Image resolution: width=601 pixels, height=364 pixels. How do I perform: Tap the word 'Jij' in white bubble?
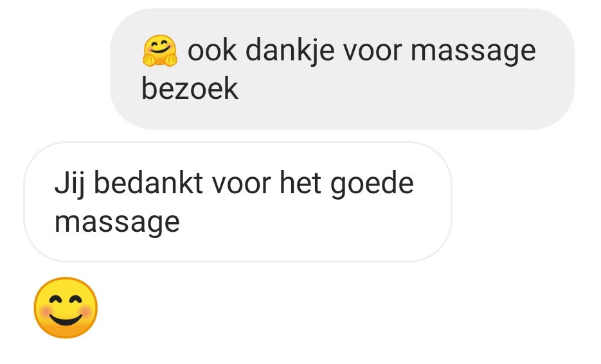69,184
